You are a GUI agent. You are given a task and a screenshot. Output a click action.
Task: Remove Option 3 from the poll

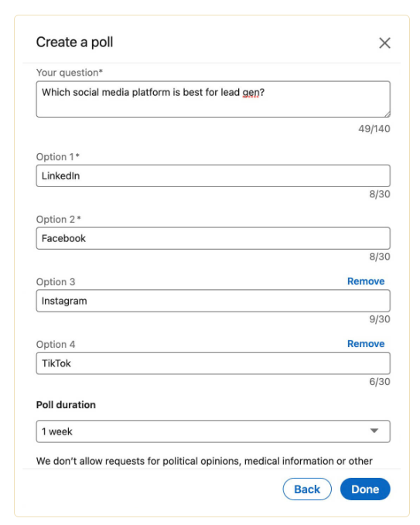click(366, 281)
